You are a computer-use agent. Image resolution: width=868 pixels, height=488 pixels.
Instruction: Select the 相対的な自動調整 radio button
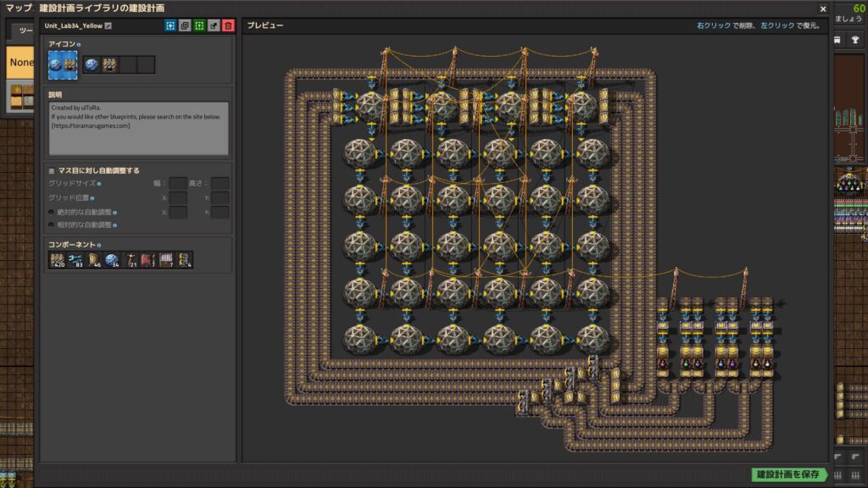click(x=52, y=225)
